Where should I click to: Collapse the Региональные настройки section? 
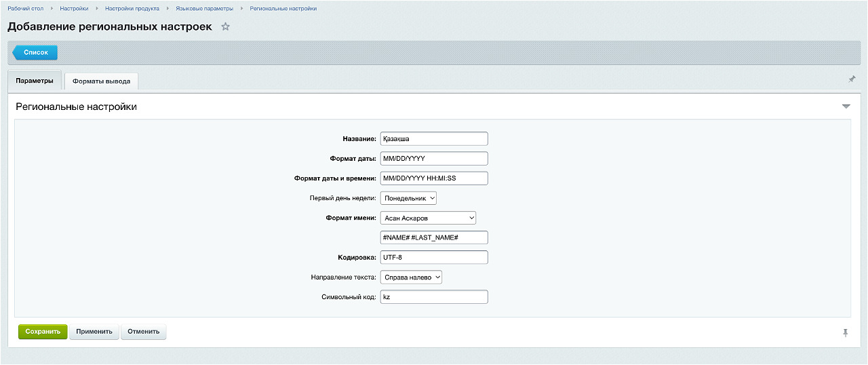pos(846,107)
